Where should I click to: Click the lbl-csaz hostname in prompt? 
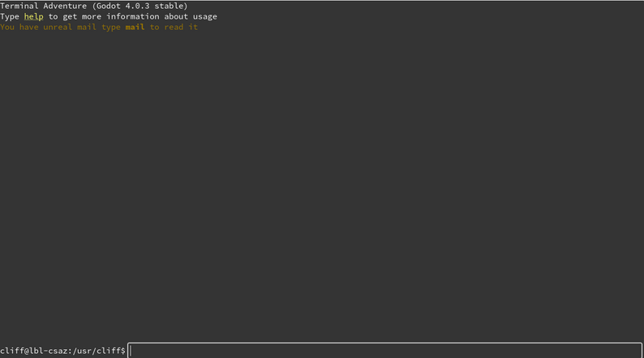(x=51, y=351)
